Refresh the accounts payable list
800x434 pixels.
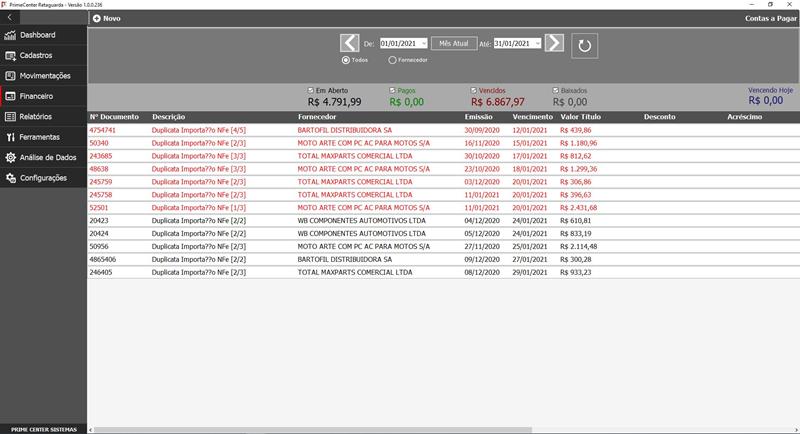tap(585, 46)
